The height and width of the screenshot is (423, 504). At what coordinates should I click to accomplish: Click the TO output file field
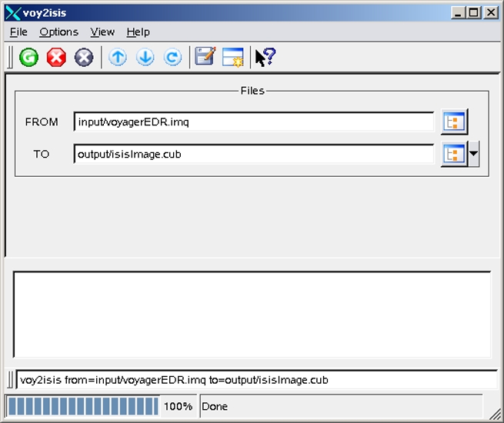tap(254, 154)
